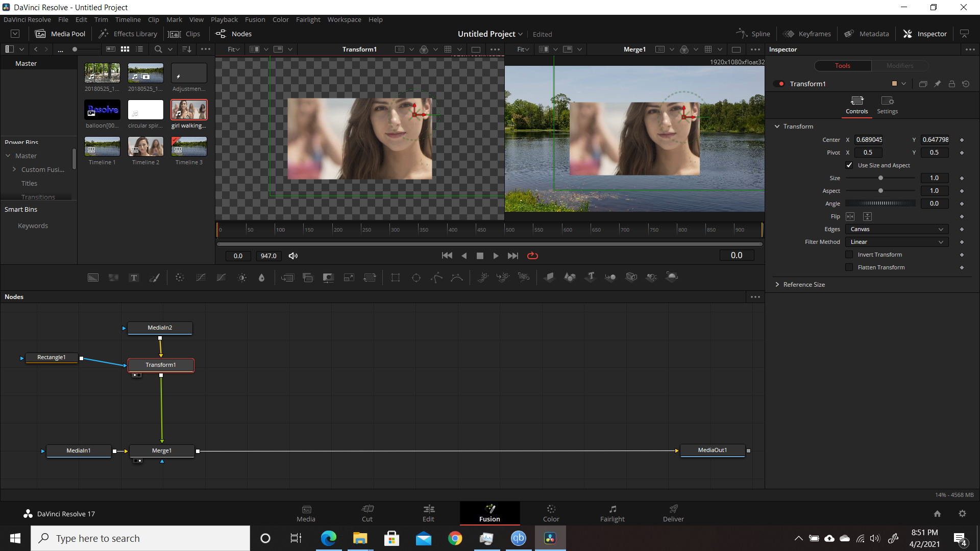Screen dimensions: 980x551
Task: Click the Angle thumbwheel control
Action: click(880, 203)
